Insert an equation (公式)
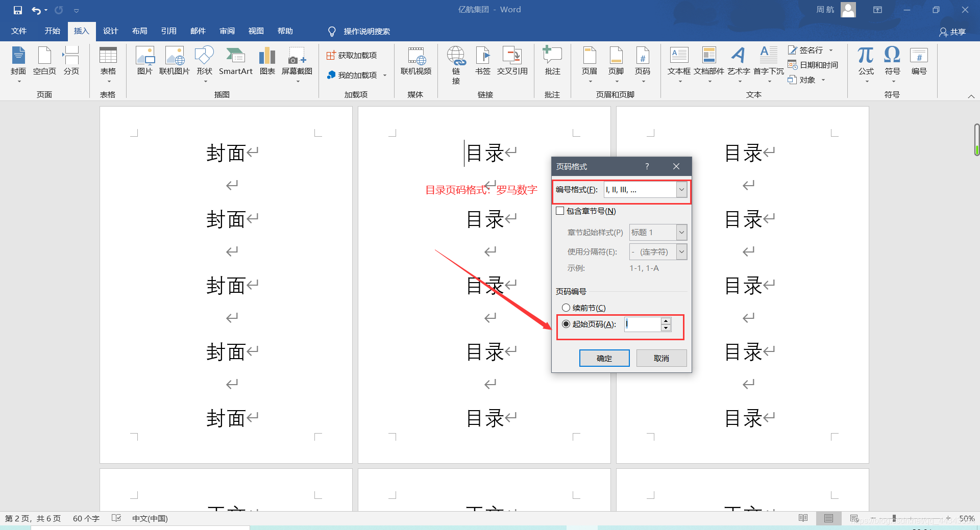 866,64
